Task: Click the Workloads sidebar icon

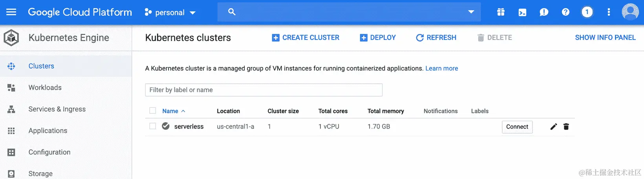Action: coord(11,88)
